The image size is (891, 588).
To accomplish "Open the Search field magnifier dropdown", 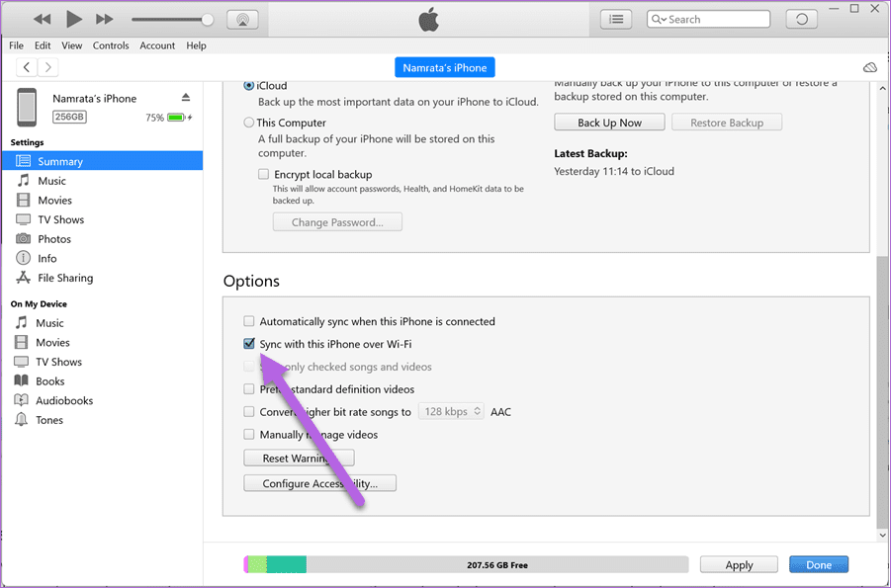I will coord(659,20).
